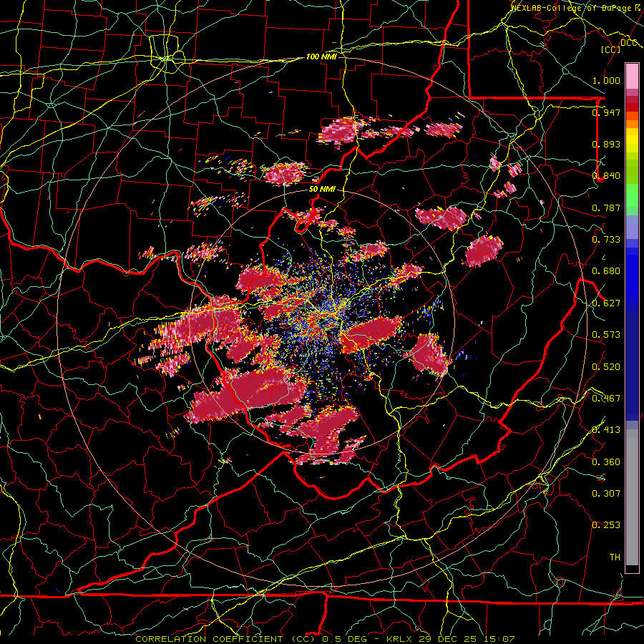
Task: Pick the 0.307 scale label
Action: tap(606, 494)
